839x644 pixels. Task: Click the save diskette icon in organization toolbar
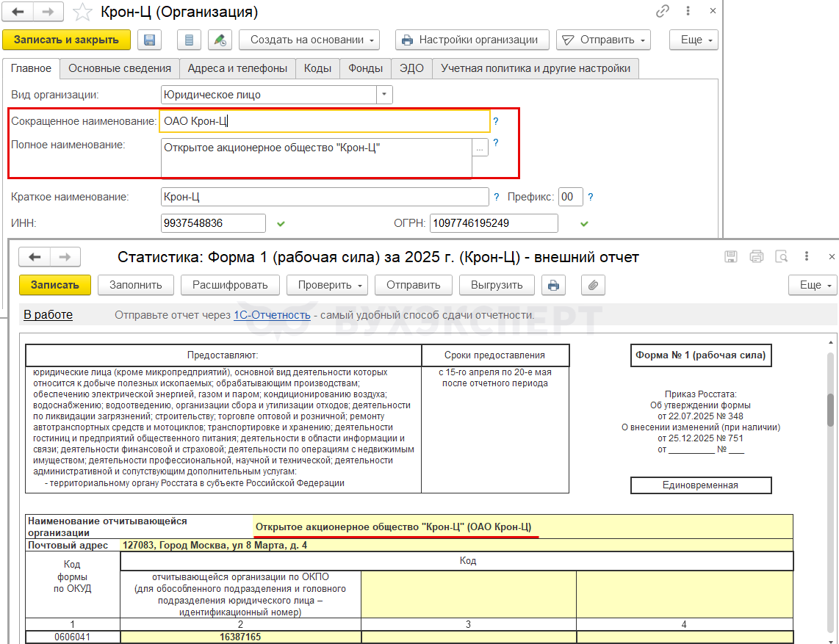coord(150,40)
